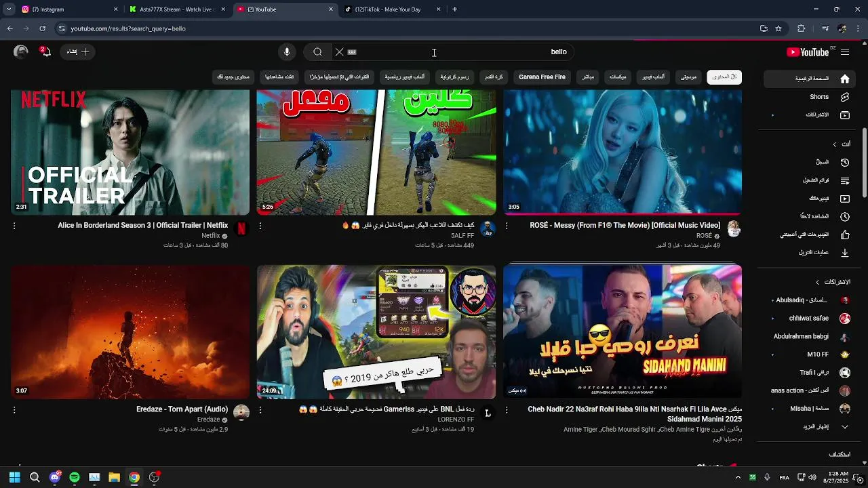Reload the page
868x488 pixels.
[42, 28]
